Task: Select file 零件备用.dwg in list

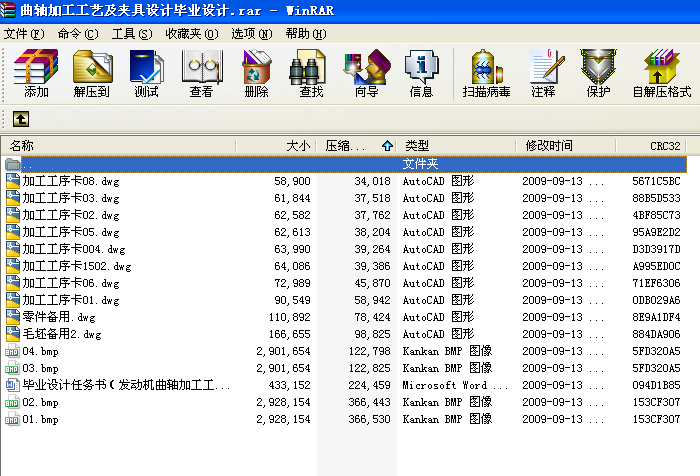Action: coord(59,317)
